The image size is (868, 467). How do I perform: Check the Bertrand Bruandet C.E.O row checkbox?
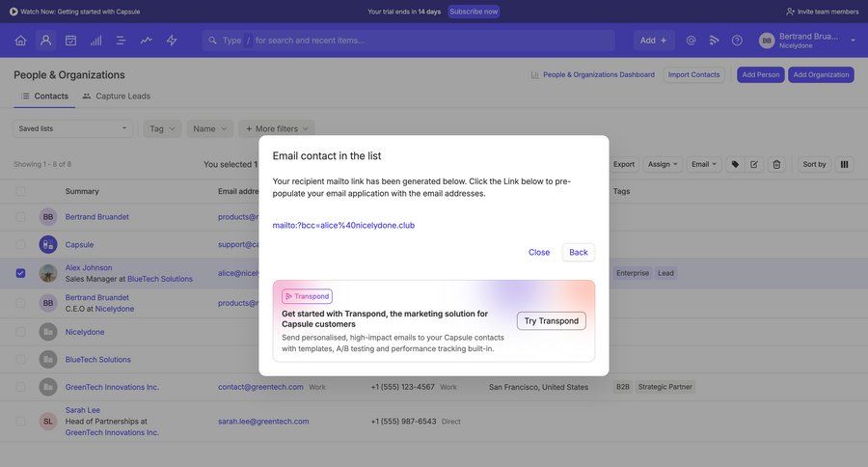coord(20,303)
